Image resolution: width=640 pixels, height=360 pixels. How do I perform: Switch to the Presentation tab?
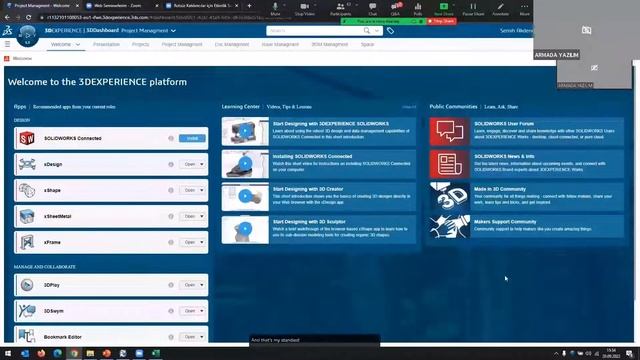click(x=106, y=44)
